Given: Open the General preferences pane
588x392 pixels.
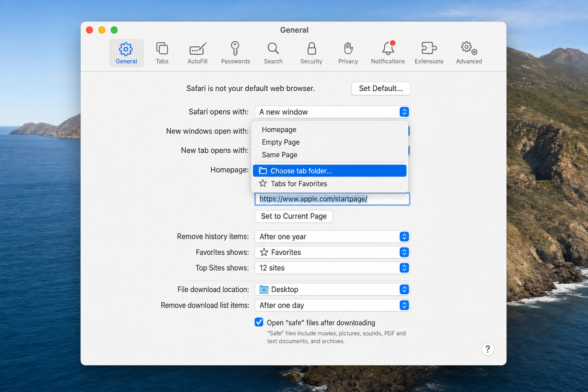Looking at the screenshot, I should (x=126, y=53).
